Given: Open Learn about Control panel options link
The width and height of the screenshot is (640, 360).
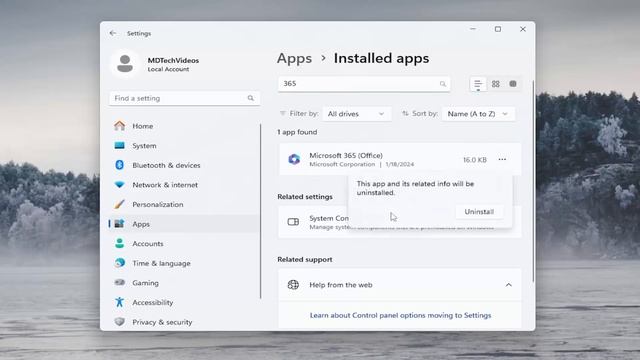Looking at the screenshot, I should coord(400,315).
